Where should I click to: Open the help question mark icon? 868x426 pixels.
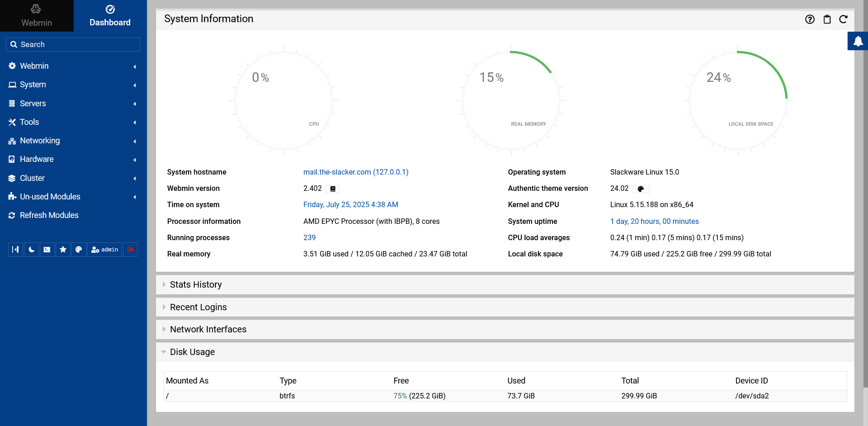coord(810,19)
